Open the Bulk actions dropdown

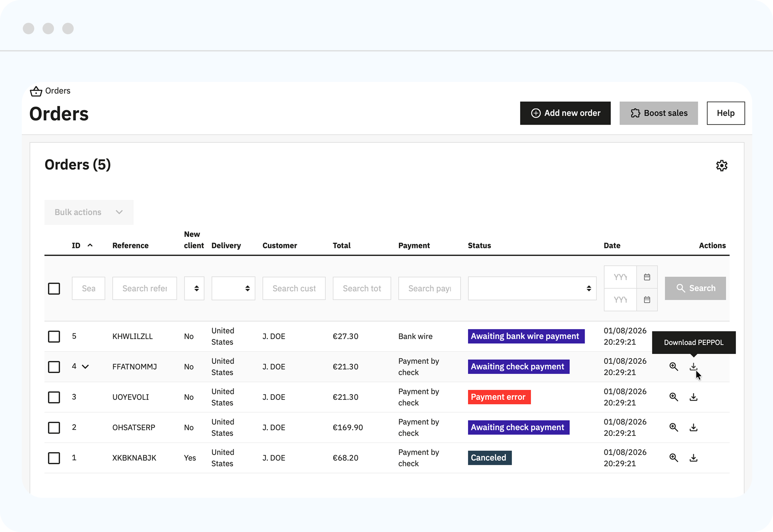(89, 212)
